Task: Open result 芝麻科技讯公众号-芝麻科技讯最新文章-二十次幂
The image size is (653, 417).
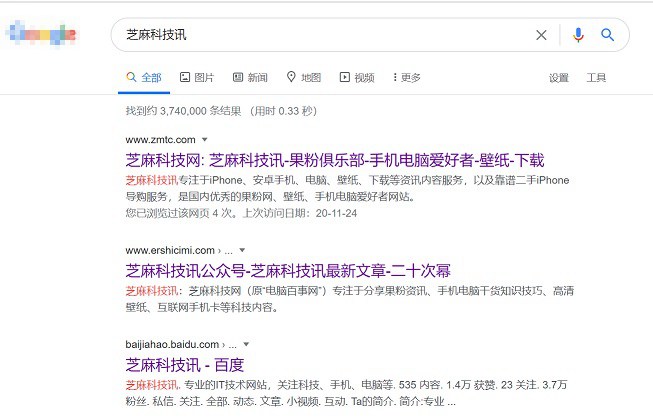Action: point(288,271)
